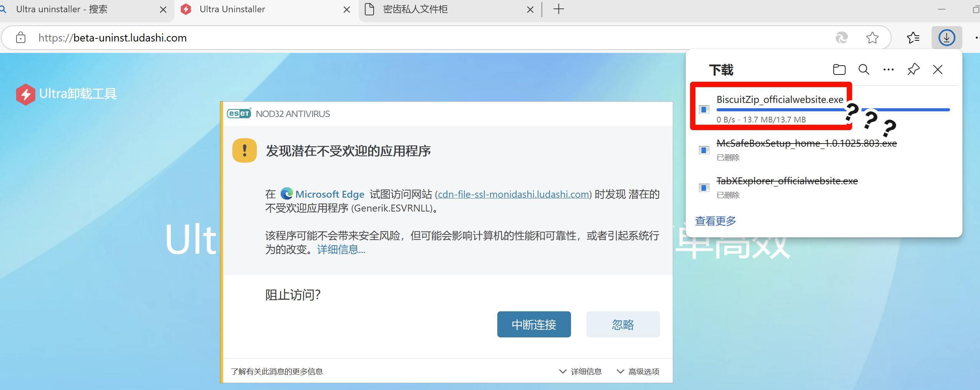The width and height of the screenshot is (980, 390).
Task: Close the downloads panel
Action: (x=938, y=69)
